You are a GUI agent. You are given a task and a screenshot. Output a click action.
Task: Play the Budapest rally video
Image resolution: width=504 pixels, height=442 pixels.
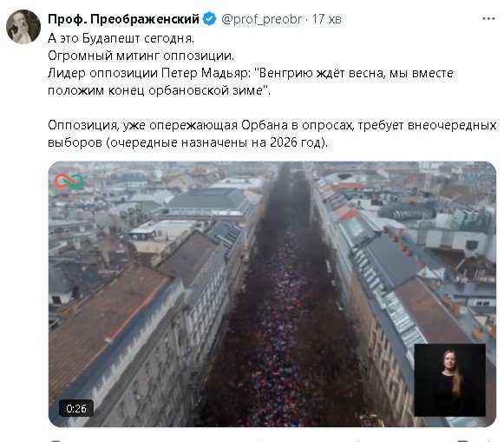click(x=272, y=294)
